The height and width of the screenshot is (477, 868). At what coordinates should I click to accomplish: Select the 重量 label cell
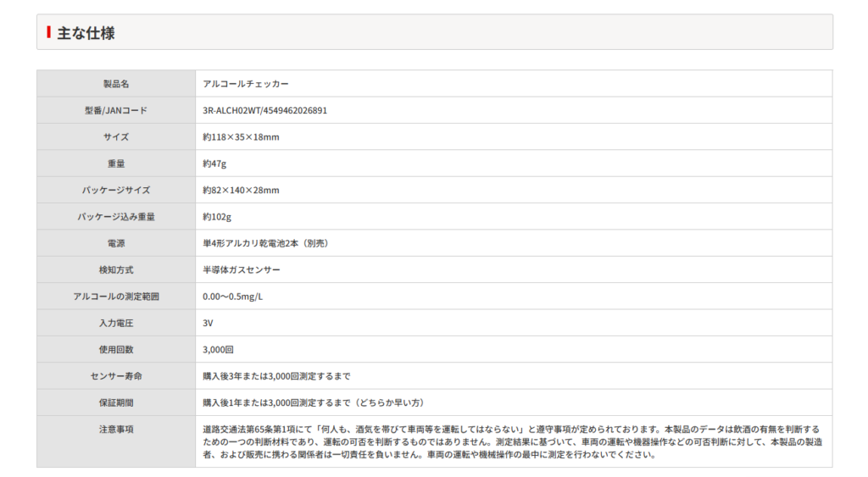(x=116, y=164)
